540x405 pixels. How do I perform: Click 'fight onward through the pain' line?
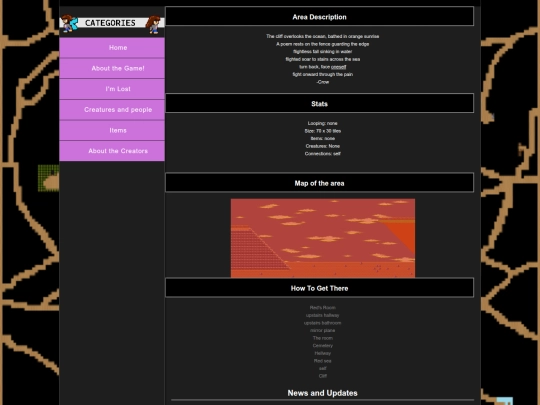pyautogui.click(x=323, y=74)
